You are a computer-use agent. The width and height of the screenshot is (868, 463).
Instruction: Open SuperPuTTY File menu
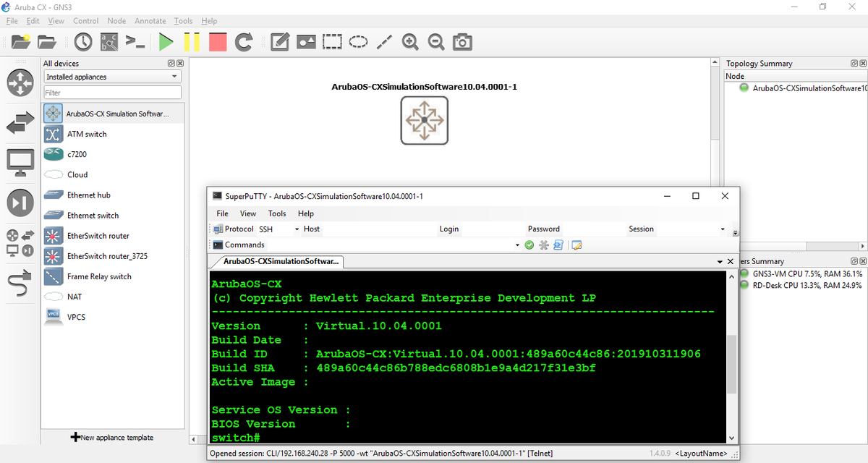[223, 213]
